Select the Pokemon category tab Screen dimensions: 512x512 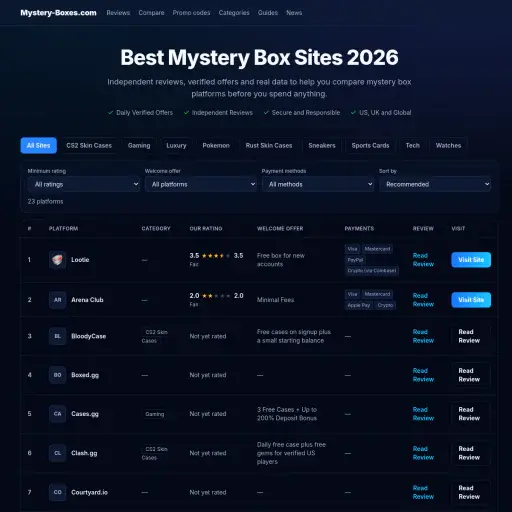216,145
